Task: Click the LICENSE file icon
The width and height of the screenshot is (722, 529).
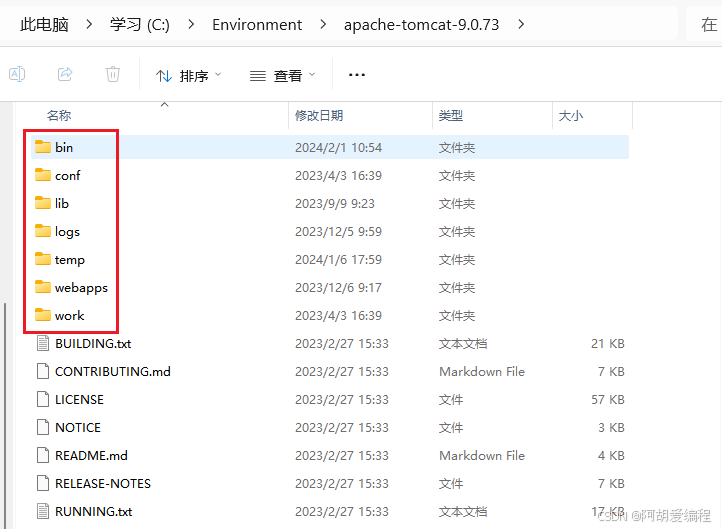Action: (x=43, y=400)
